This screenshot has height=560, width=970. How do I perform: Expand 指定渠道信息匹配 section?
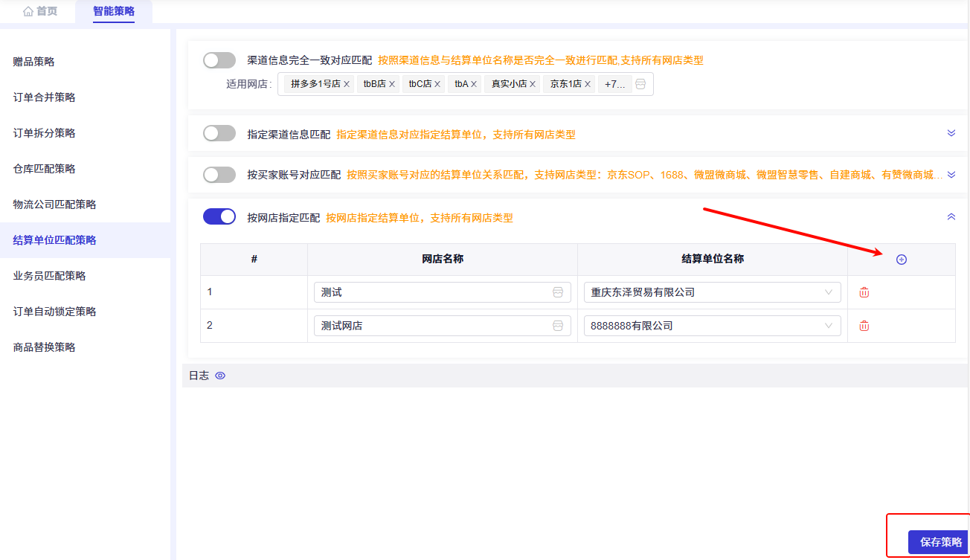coord(951,133)
